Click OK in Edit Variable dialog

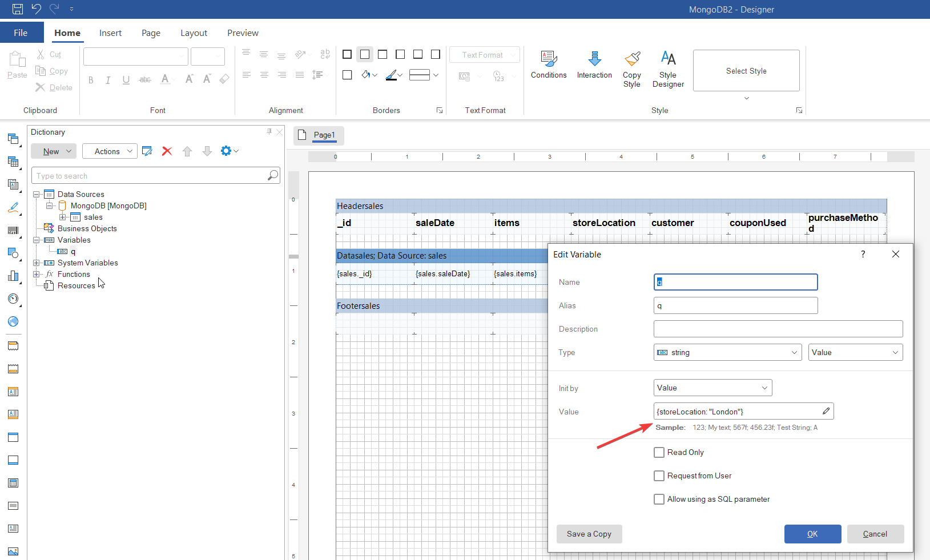(x=812, y=534)
